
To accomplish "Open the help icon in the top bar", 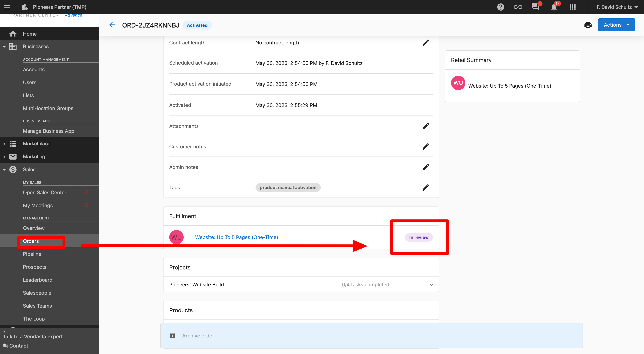I will click(500, 7).
